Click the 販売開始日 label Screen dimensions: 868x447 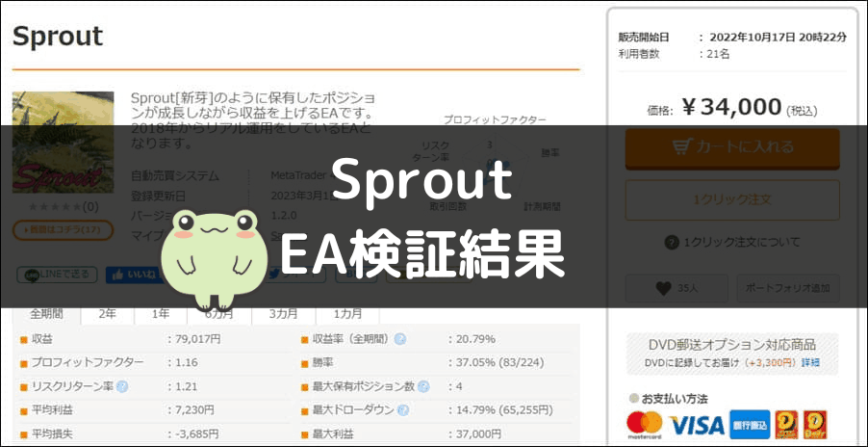pyautogui.click(x=644, y=38)
